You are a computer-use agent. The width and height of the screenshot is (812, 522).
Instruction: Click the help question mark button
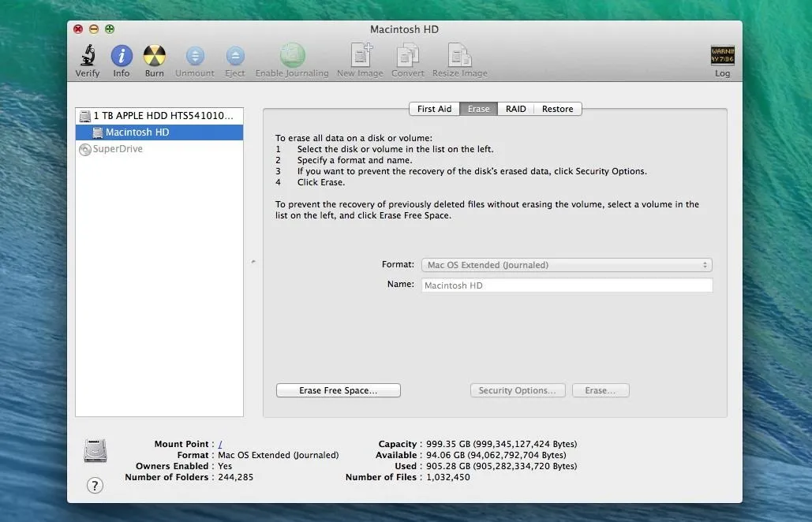point(95,485)
